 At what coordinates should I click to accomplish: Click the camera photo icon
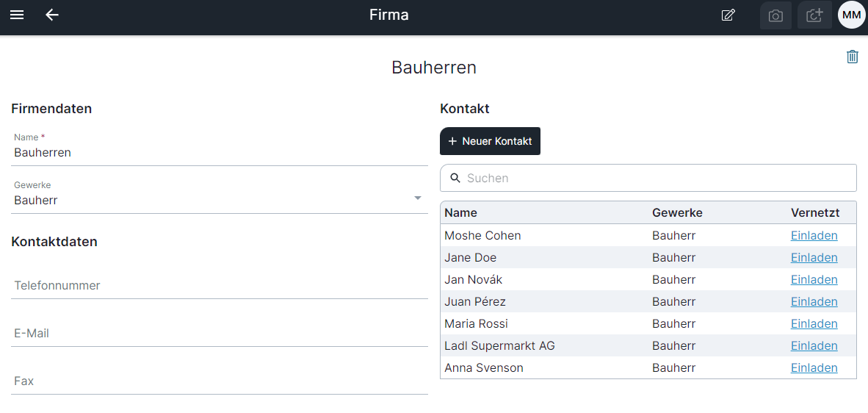776,15
